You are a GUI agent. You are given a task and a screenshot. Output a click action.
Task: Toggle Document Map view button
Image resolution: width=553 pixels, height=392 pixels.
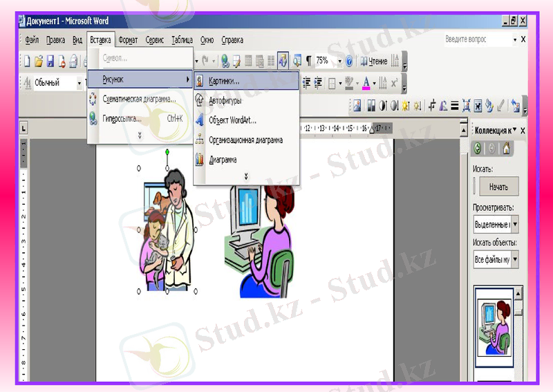(x=297, y=62)
